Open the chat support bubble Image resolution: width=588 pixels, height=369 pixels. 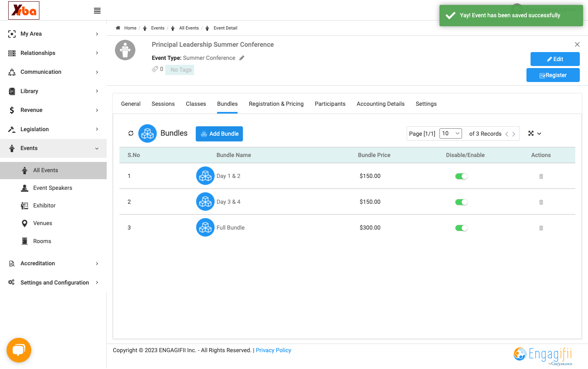click(19, 350)
